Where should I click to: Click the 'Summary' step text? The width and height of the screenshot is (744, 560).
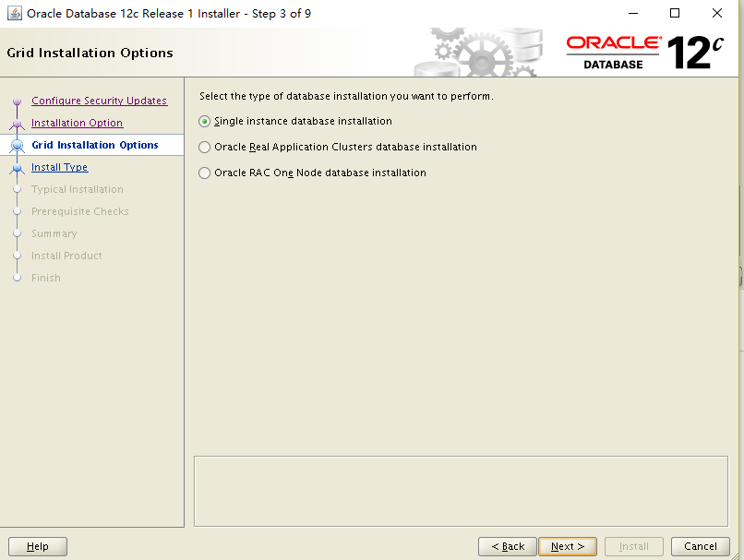(54, 233)
